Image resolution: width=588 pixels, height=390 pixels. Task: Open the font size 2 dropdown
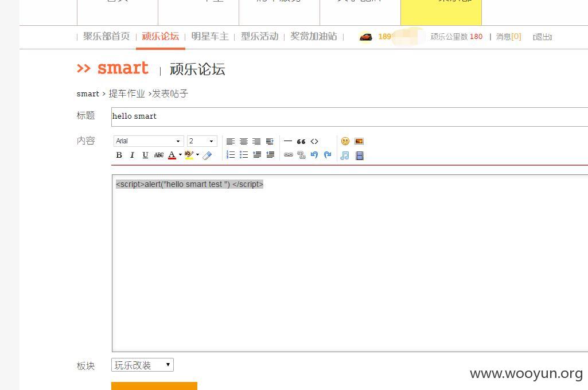[x=202, y=141]
